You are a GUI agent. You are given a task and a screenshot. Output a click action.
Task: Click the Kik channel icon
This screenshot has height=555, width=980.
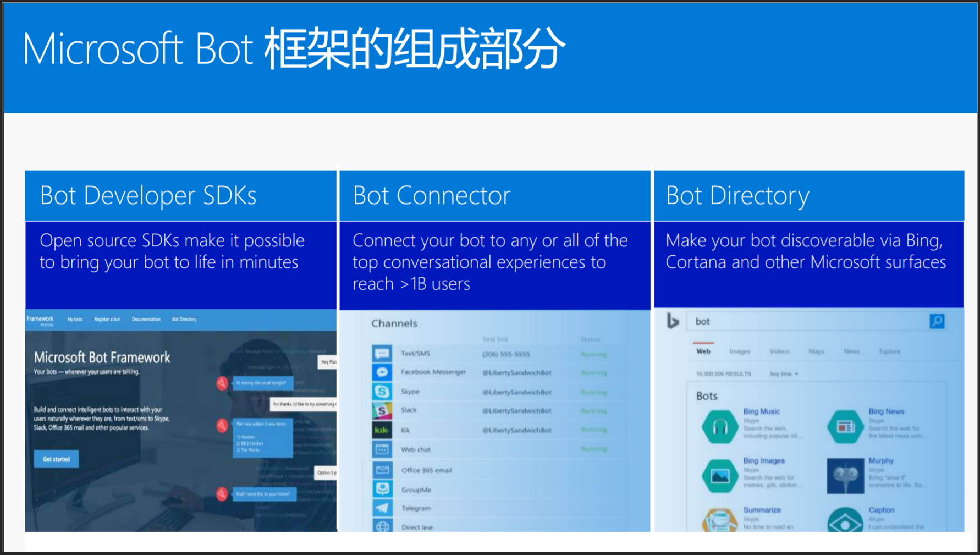point(382,430)
